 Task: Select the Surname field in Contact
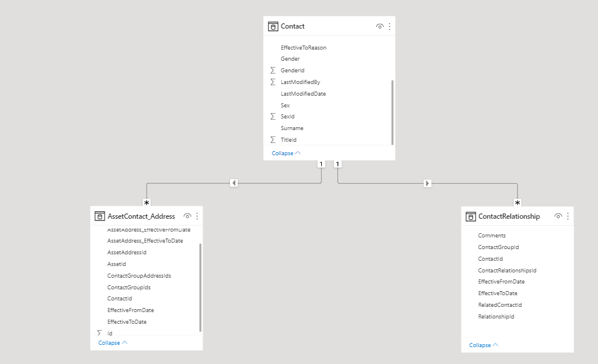(x=292, y=128)
